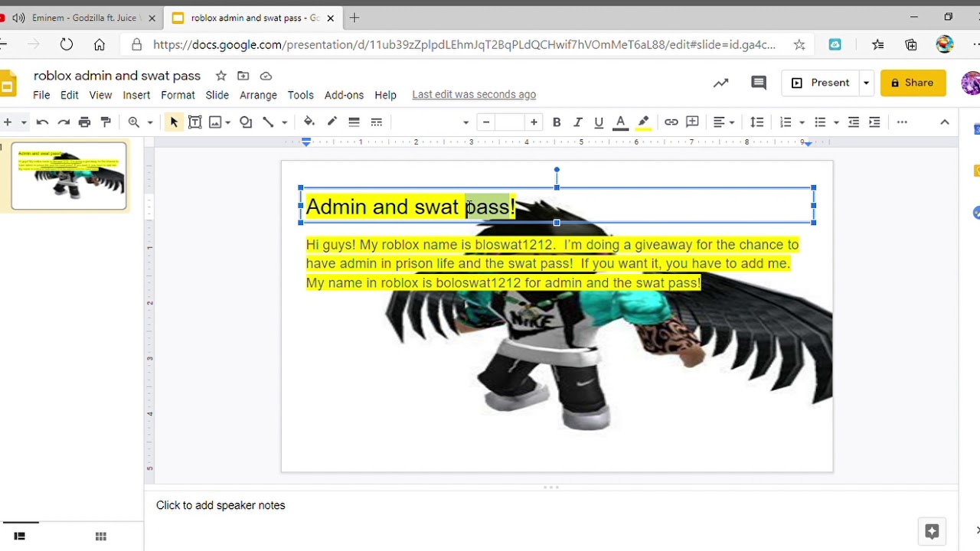Image resolution: width=980 pixels, height=551 pixels.
Task: Click the Undo arrow in the toolbar
Action: (42, 122)
